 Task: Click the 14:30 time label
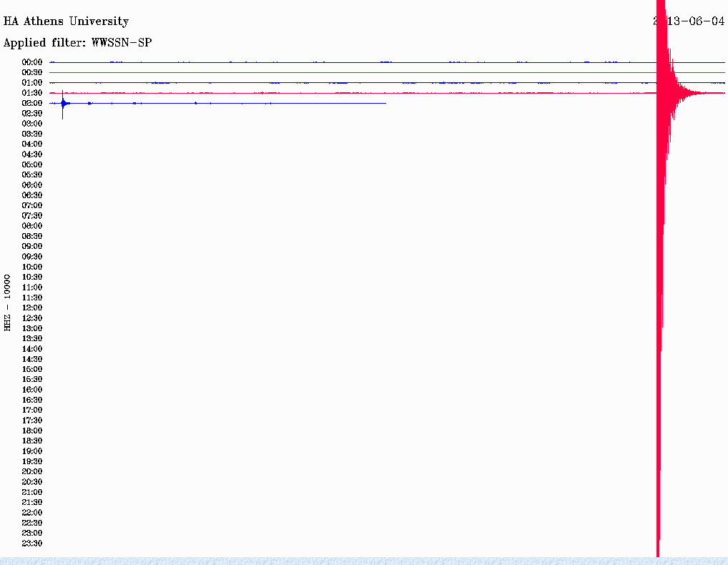pyautogui.click(x=32, y=359)
